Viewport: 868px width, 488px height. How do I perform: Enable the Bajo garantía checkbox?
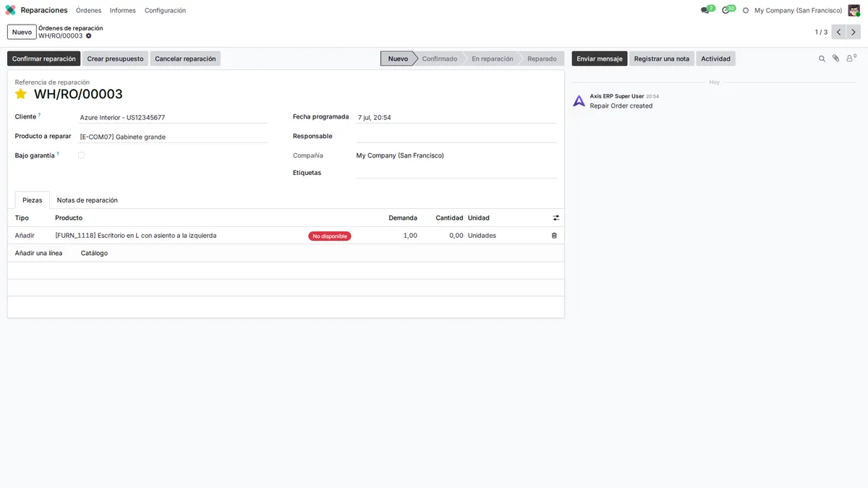pyautogui.click(x=81, y=155)
